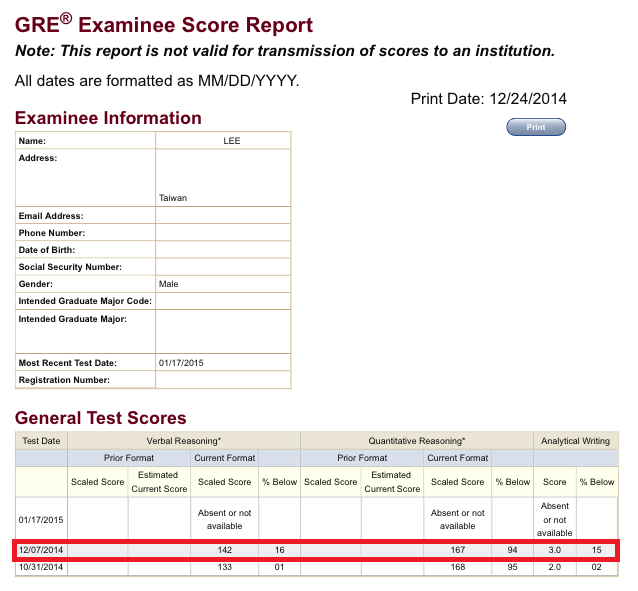The height and width of the screenshot is (591, 638).
Task: Click the Analytical Writing column header
Action: (x=575, y=441)
